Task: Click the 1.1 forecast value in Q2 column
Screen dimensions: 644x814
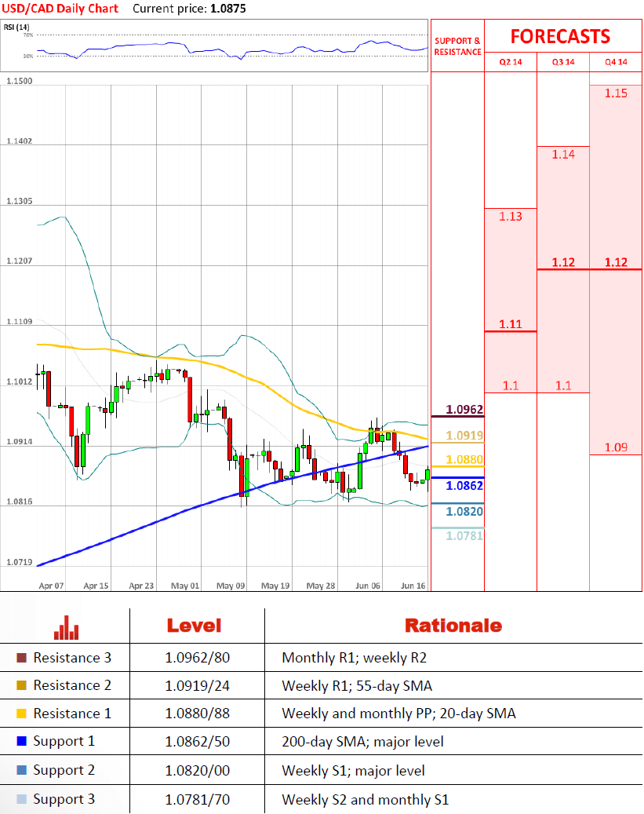Action: click(x=511, y=385)
